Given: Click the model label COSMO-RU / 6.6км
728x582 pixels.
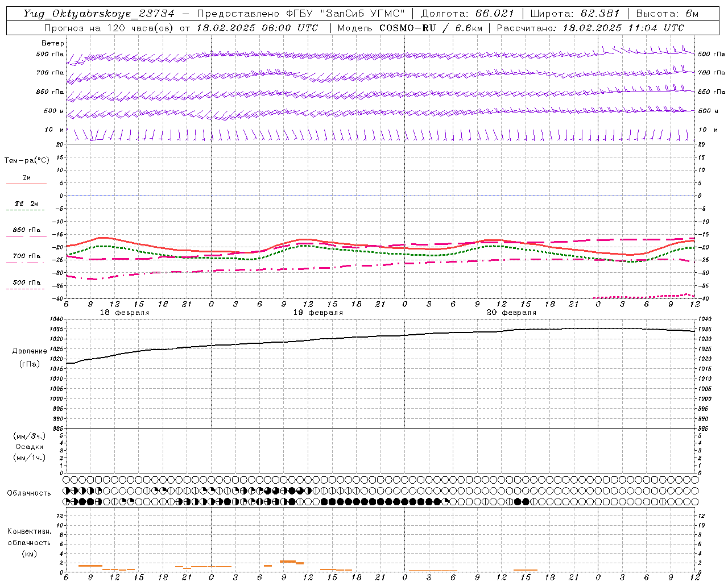Looking at the screenshot, I should coord(430,28).
